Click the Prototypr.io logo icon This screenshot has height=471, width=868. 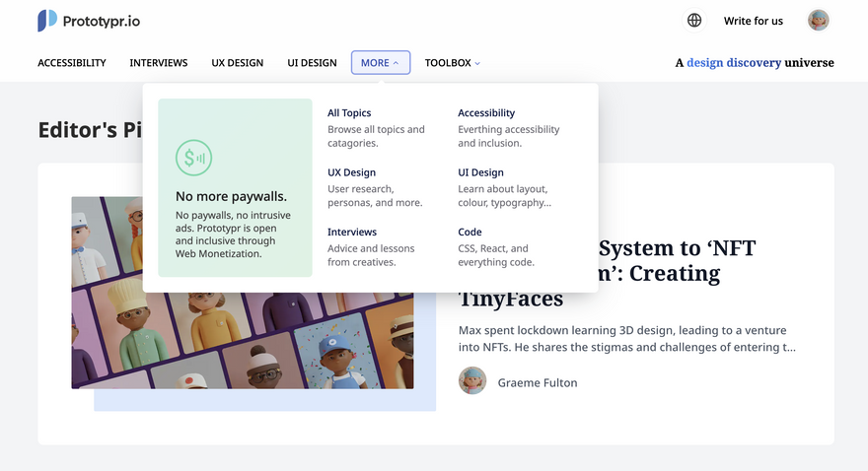click(x=47, y=21)
